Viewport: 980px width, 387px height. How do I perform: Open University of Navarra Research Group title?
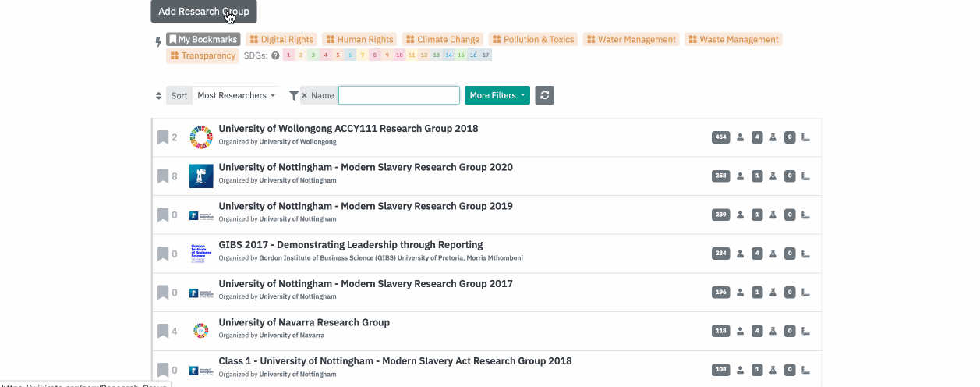click(304, 322)
